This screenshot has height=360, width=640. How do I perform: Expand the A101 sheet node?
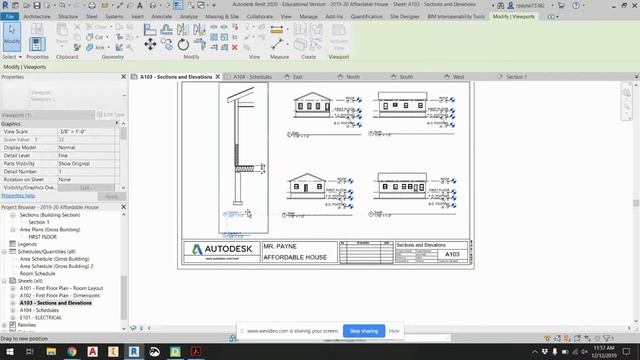click(13, 288)
